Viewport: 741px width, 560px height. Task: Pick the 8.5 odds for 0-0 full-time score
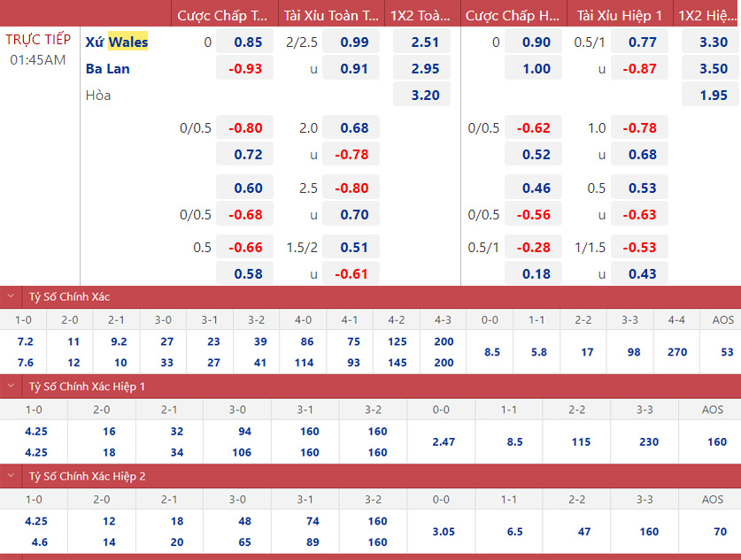point(492,352)
